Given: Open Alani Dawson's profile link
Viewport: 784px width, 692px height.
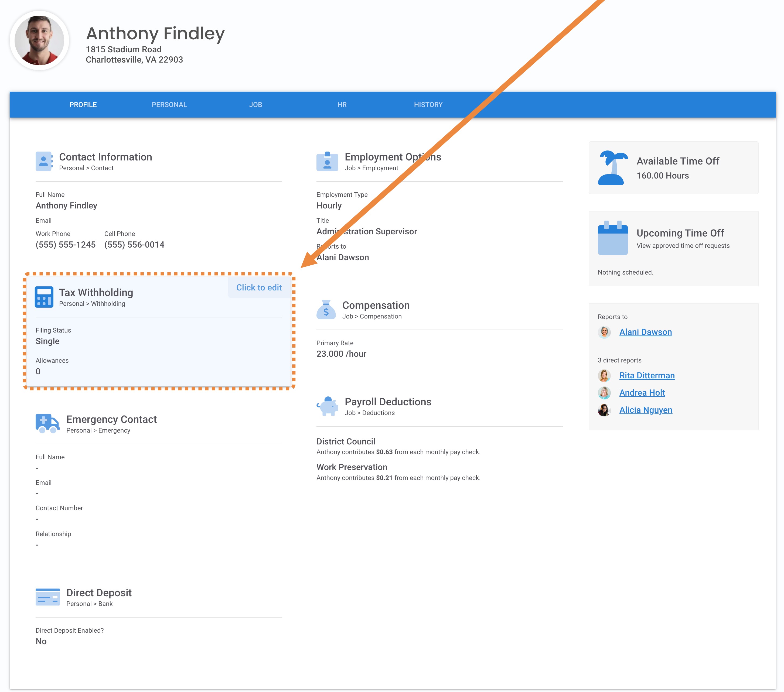Looking at the screenshot, I should [645, 332].
